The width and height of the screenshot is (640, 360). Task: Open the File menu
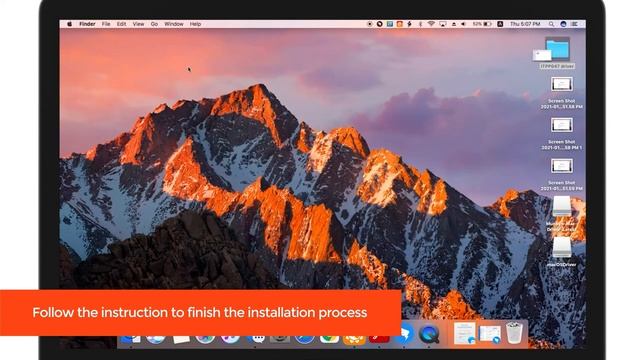pyautogui.click(x=106, y=24)
